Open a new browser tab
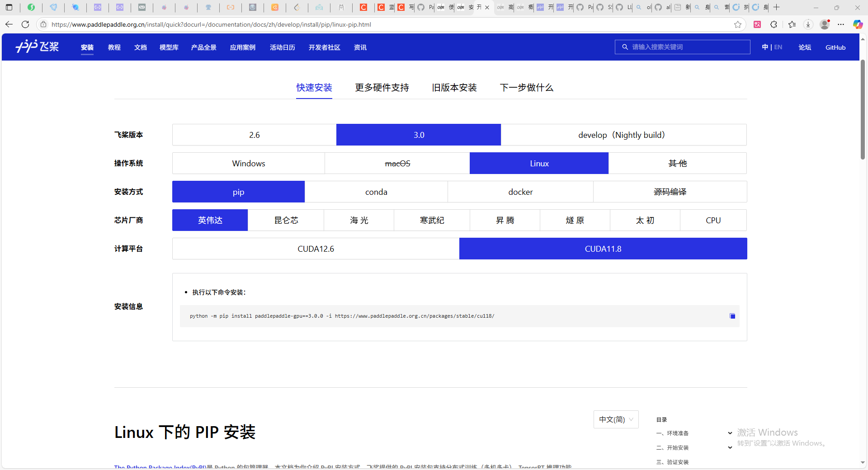This screenshot has width=868, height=470. click(x=777, y=7)
